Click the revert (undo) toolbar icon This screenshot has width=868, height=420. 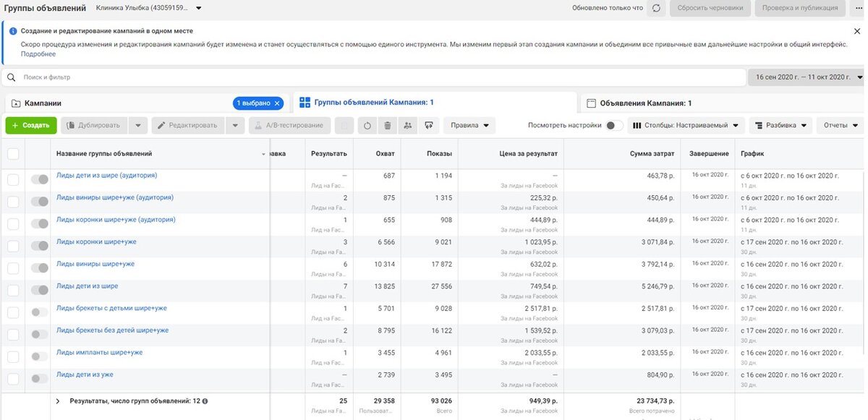(367, 125)
